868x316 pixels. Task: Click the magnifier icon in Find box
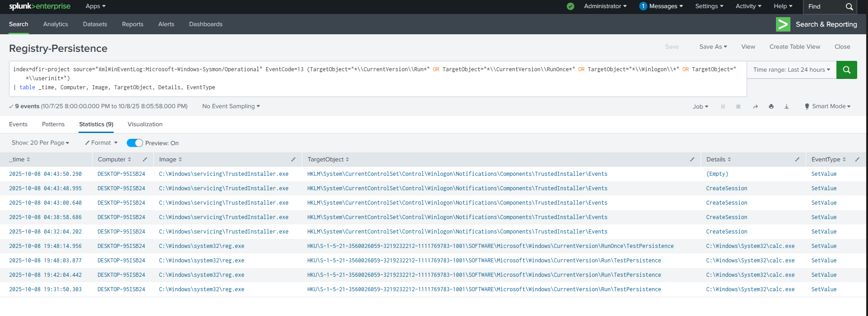[x=849, y=7]
